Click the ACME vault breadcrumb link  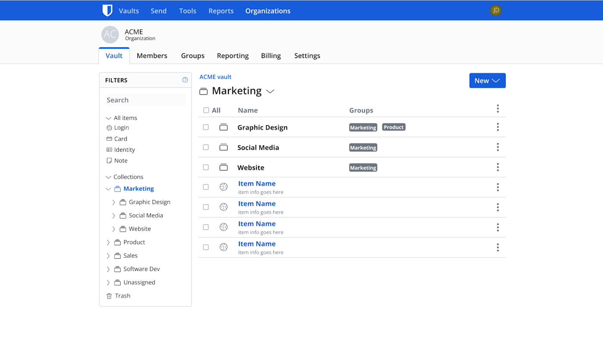tap(215, 77)
